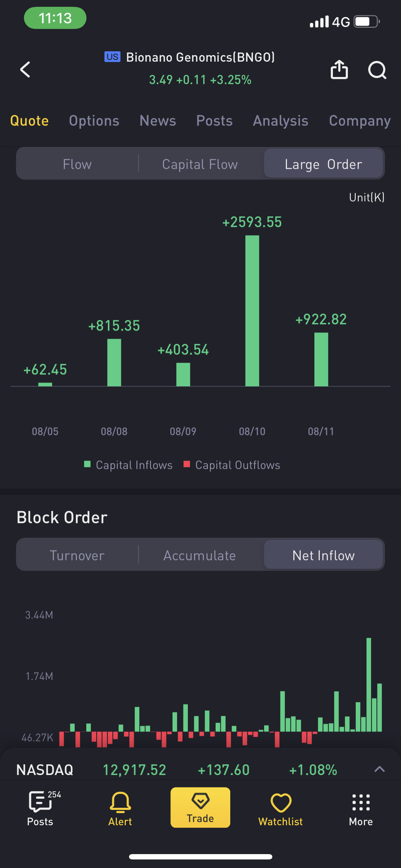Open the search magnifier icon
Image resolution: width=401 pixels, height=868 pixels.
coord(377,70)
